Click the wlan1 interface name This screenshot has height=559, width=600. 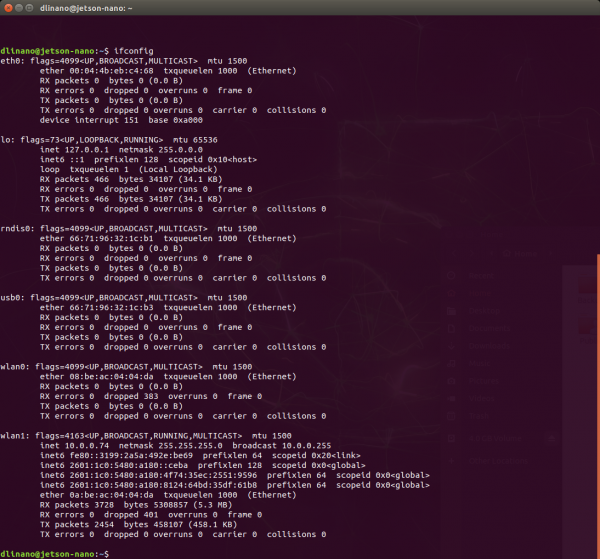[13, 436]
